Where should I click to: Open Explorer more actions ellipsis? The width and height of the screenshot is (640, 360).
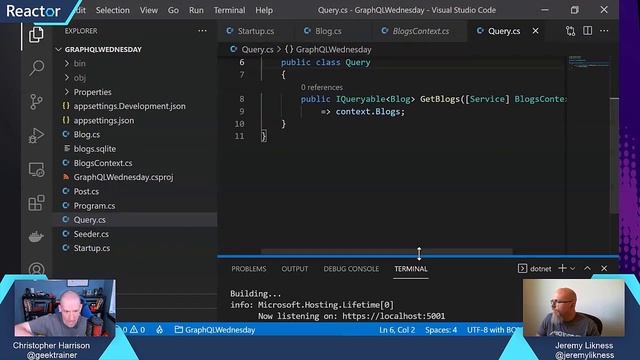tap(202, 31)
